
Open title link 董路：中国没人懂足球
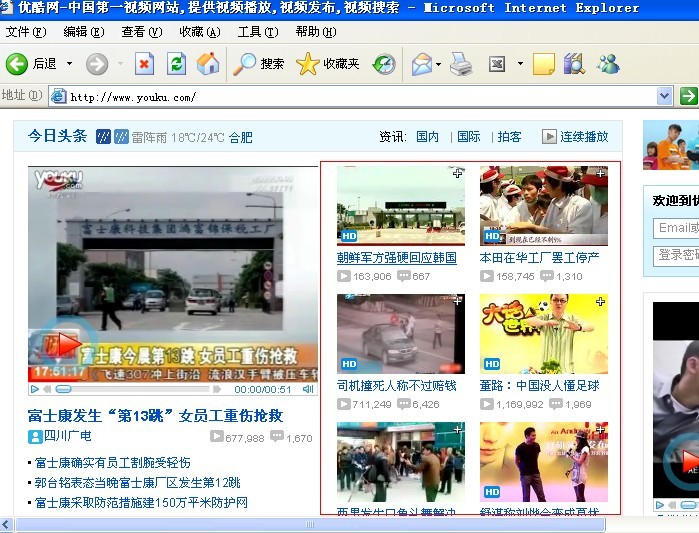[539, 385]
